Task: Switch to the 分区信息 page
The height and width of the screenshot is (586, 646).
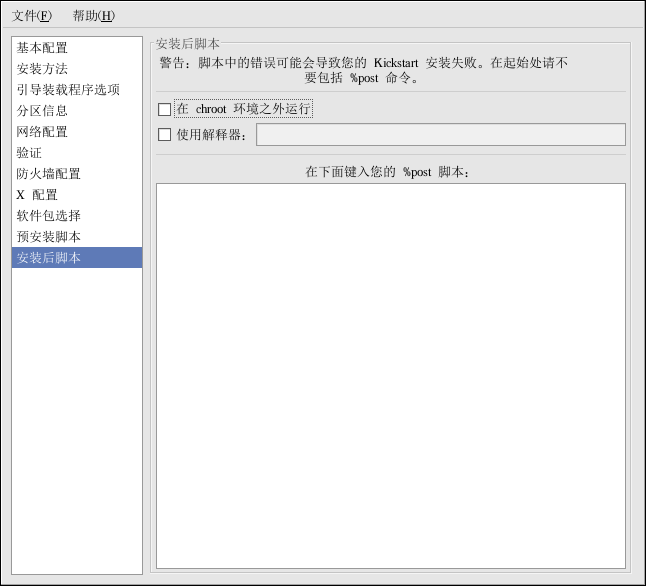Action: click(x=42, y=111)
